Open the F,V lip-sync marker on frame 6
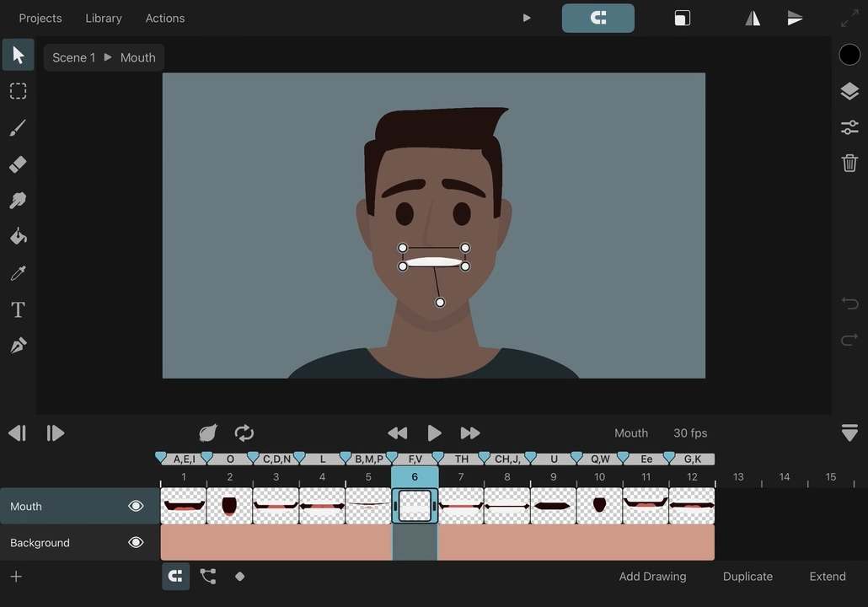868x607 pixels. (x=414, y=459)
